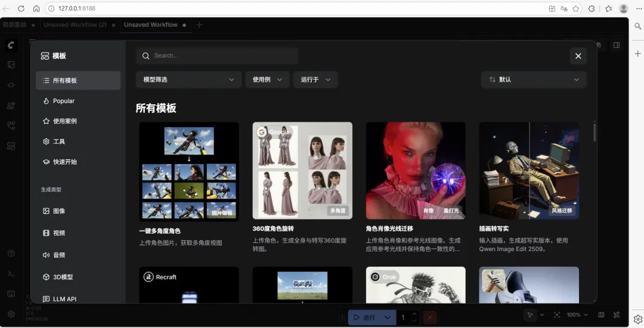Expand the 运行于 filter dropdown
Viewport: 644px width, 328px height.
(x=315, y=80)
